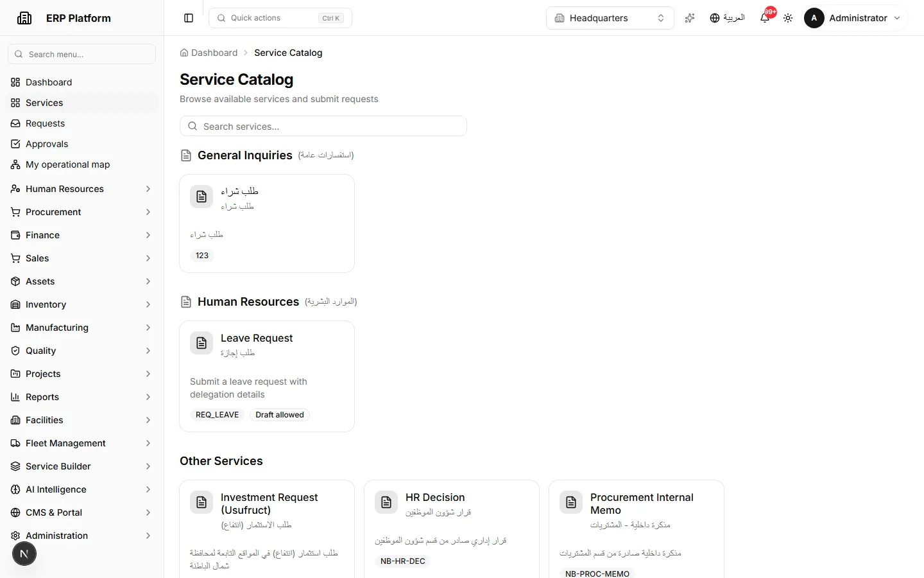Toggle light/dark theme sun icon

(788, 18)
